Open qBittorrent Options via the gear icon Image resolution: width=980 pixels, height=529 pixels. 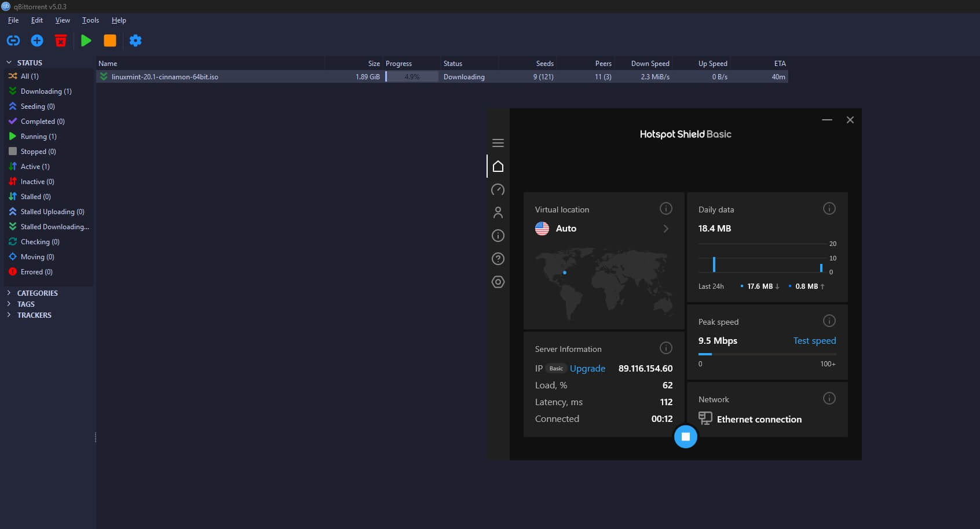tap(136, 41)
